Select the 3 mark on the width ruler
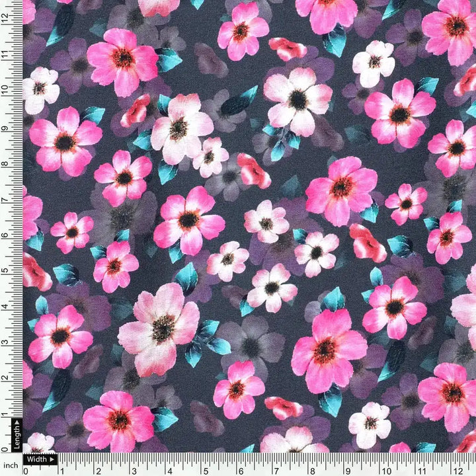Viewport: 476px width, 476px height. click(134, 470)
